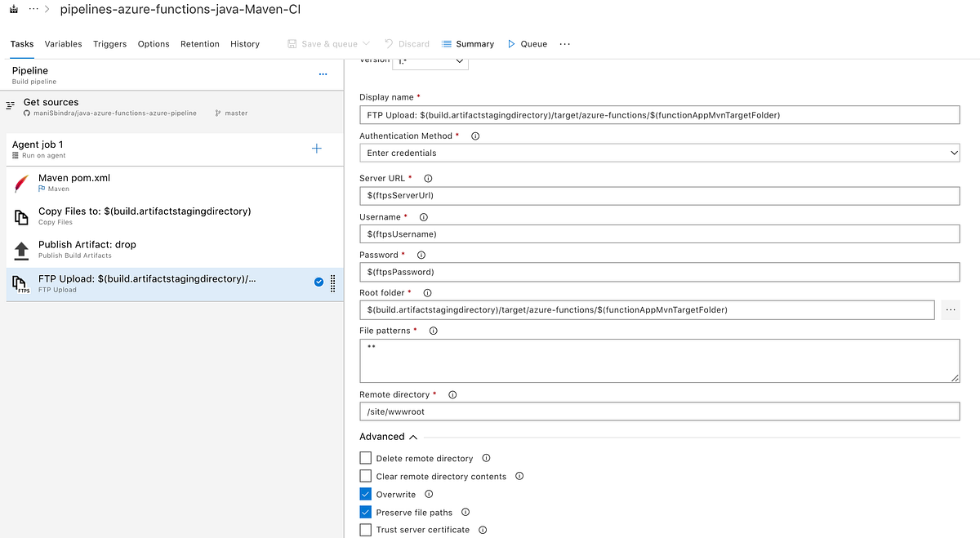Image resolution: width=980 pixels, height=538 pixels.
Task: Open Root folder browse dialog with ellipsis button
Action: pos(951,309)
